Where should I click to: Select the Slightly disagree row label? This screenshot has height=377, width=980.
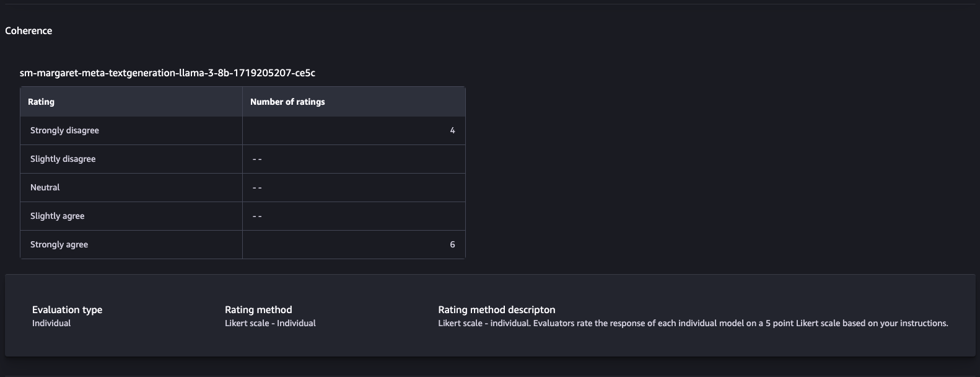tap(63, 159)
